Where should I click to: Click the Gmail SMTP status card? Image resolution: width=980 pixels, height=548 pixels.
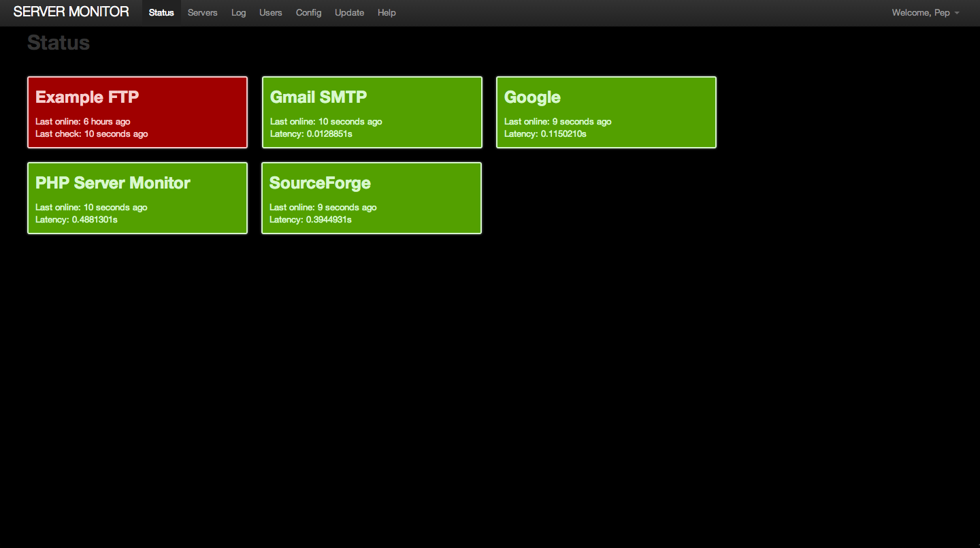point(372,112)
